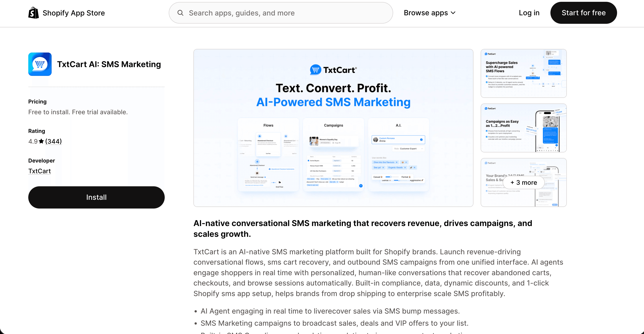This screenshot has height=334, width=644.
Task: Click Log in in the top navigation
Action: (x=529, y=13)
